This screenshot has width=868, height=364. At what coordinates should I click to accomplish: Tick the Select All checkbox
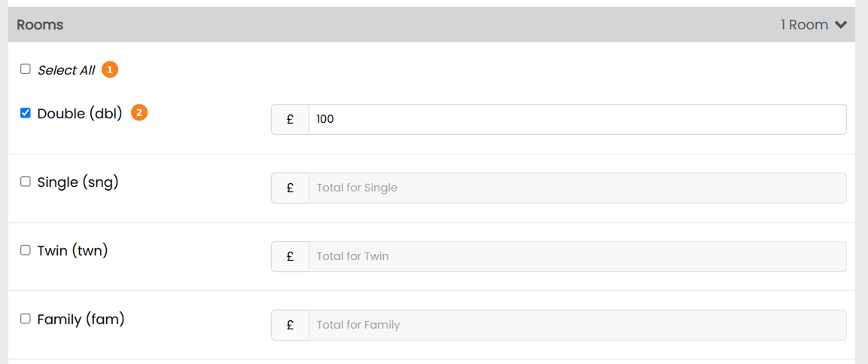point(26,69)
